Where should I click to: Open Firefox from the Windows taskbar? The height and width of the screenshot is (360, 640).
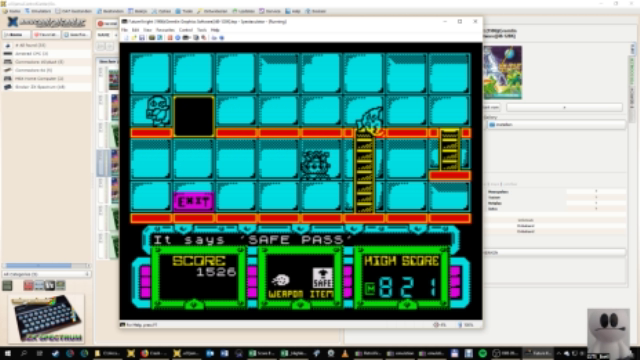[145, 353]
